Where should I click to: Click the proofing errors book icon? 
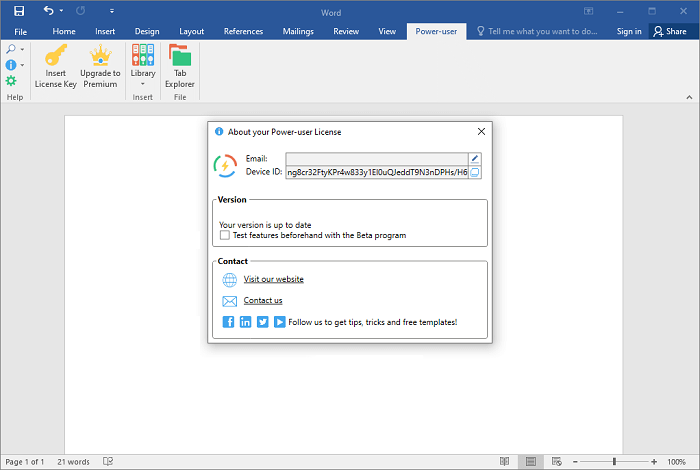pos(108,462)
